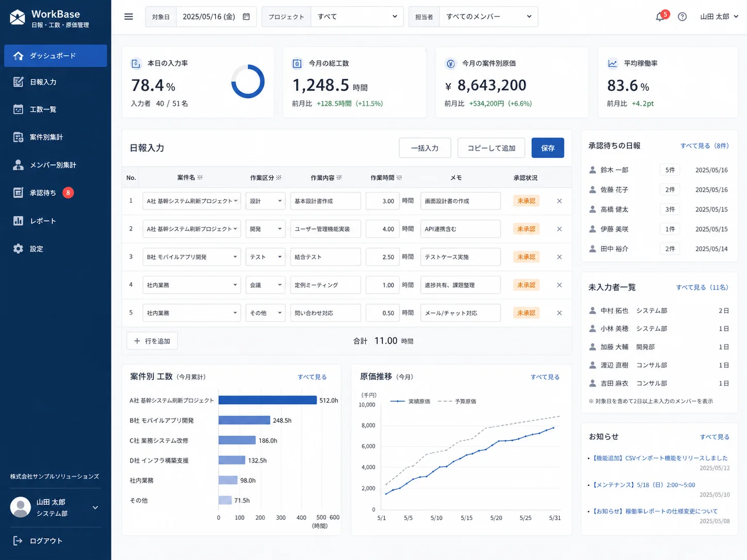Click the 設定 gear icon
Image resolution: width=747 pixels, height=560 pixels.
tap(18, 249)
